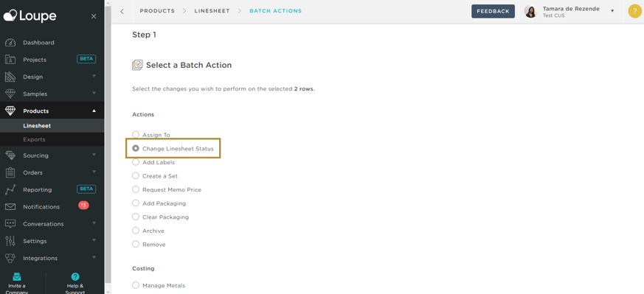This screenshot has height=294, width=644.
Task: Click the Tamara de Rezende name
Action: pos(571,9)
